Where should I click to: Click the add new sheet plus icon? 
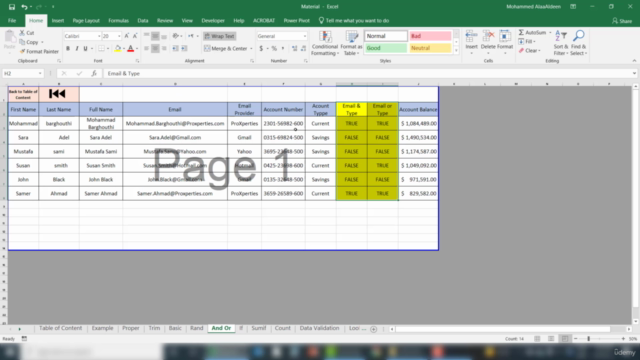pos(373,329)
